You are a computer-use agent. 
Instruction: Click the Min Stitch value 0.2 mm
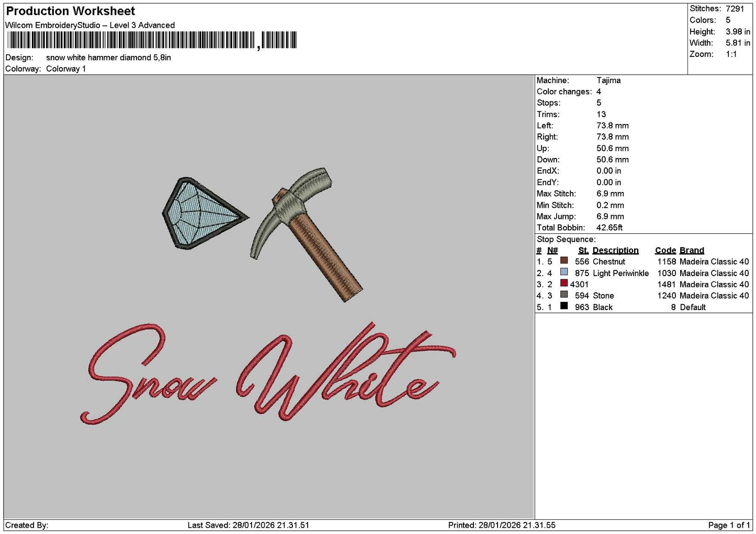pyautogui.click(x=610, y=206)
